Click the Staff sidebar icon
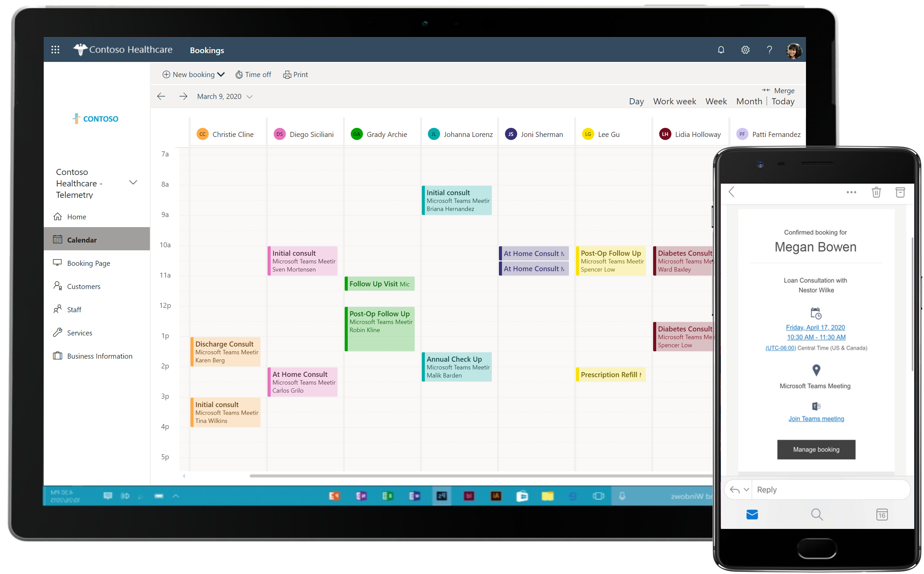 click(x=58, y=309)
